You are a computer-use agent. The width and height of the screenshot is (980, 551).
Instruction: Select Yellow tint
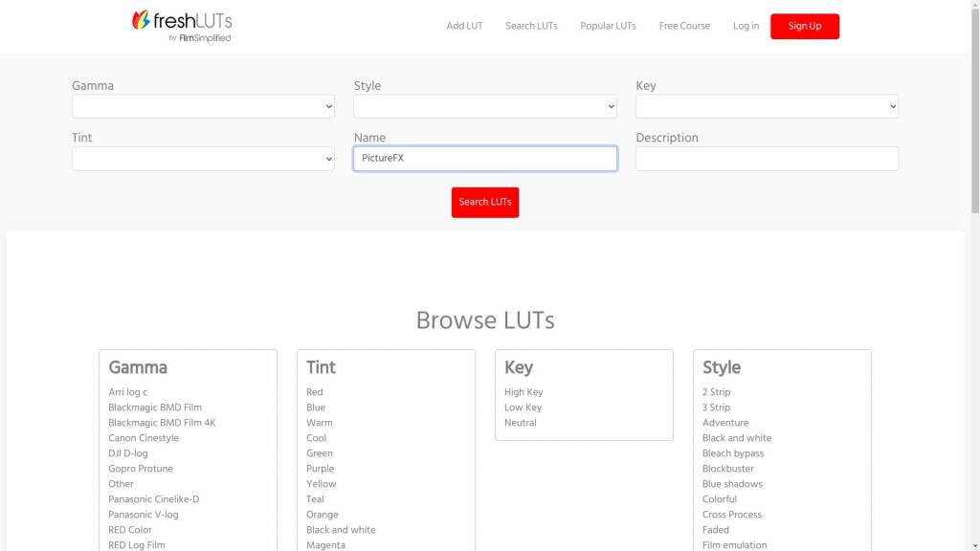(x=322, y=484)
